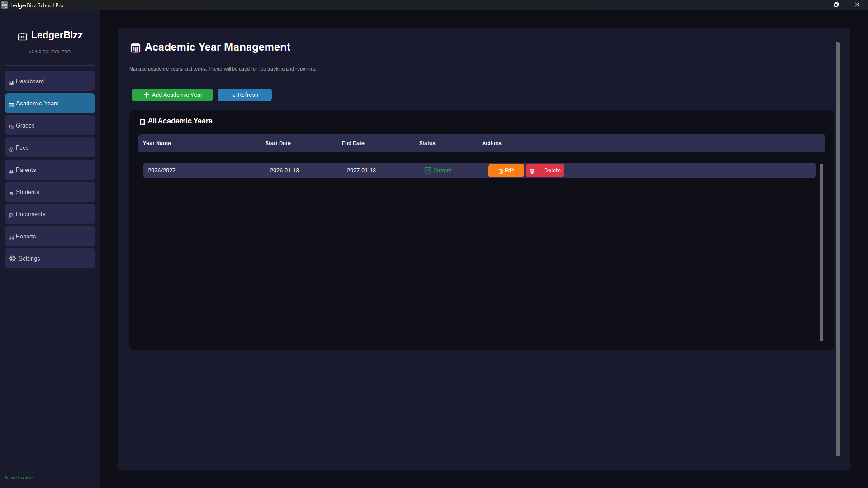Click the Status column header
868x488 pixels.
click(427, 143)
